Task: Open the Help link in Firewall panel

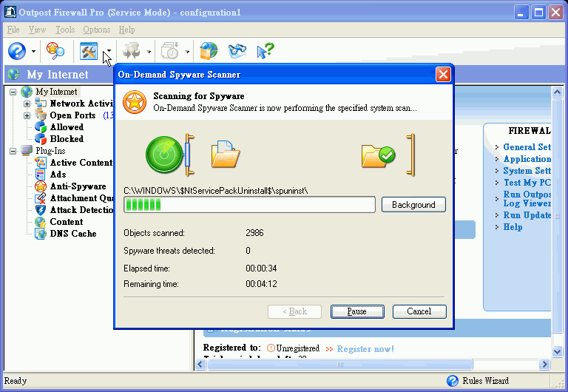Action: (x=513, y=228)
